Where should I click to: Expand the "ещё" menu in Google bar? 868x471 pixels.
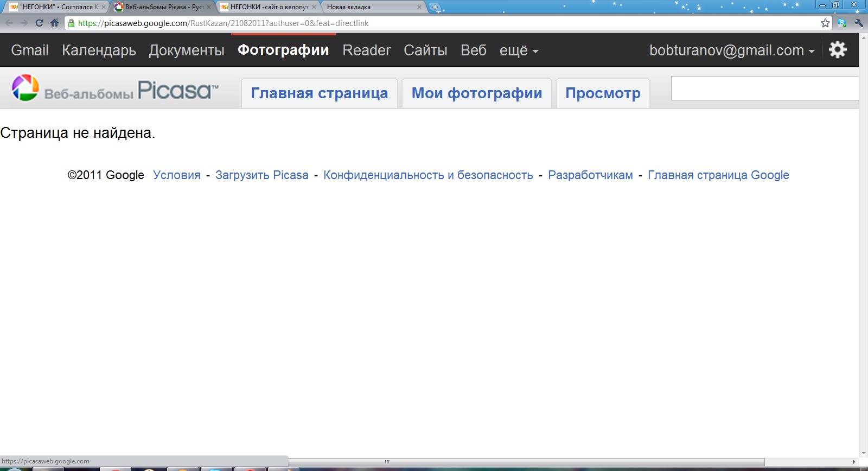(519, 50)
